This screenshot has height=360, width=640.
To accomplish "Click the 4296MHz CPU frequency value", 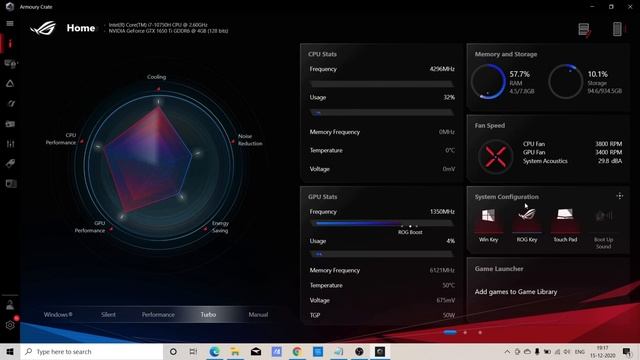I will [442, 69].
